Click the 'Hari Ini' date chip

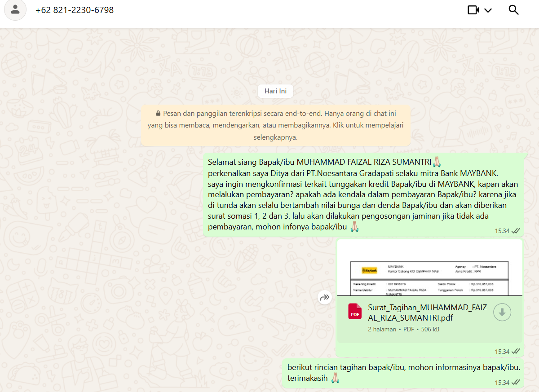(x=275, y=91)
